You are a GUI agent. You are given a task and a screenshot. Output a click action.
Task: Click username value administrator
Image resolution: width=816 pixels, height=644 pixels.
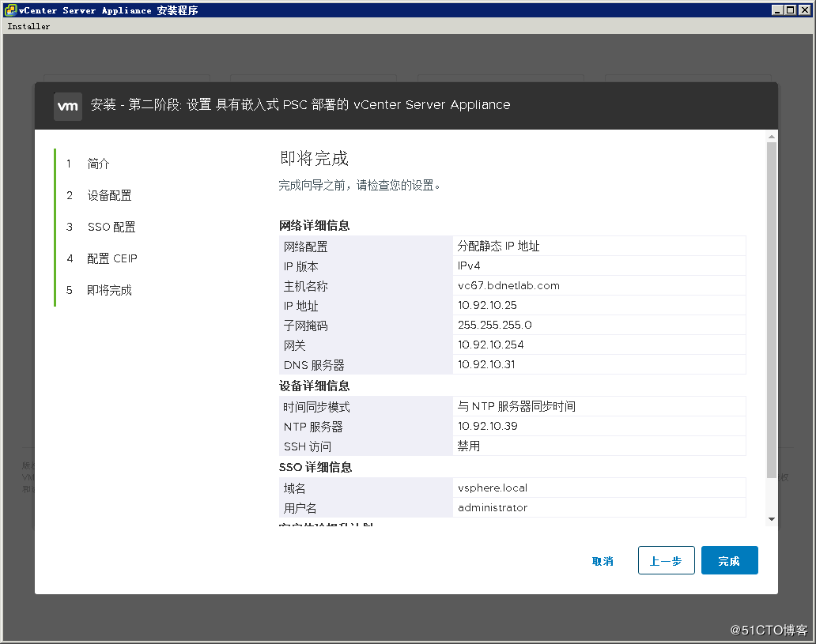[x=493, y=508]
